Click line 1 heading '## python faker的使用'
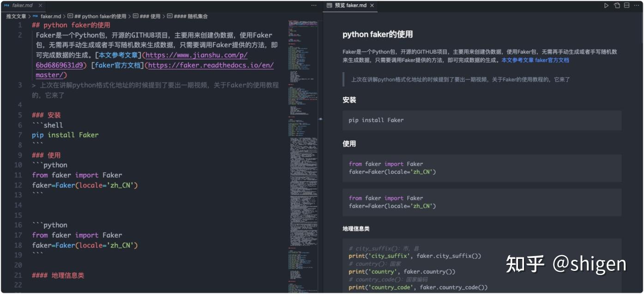This screenshot has width=644, height=294. 71,25
